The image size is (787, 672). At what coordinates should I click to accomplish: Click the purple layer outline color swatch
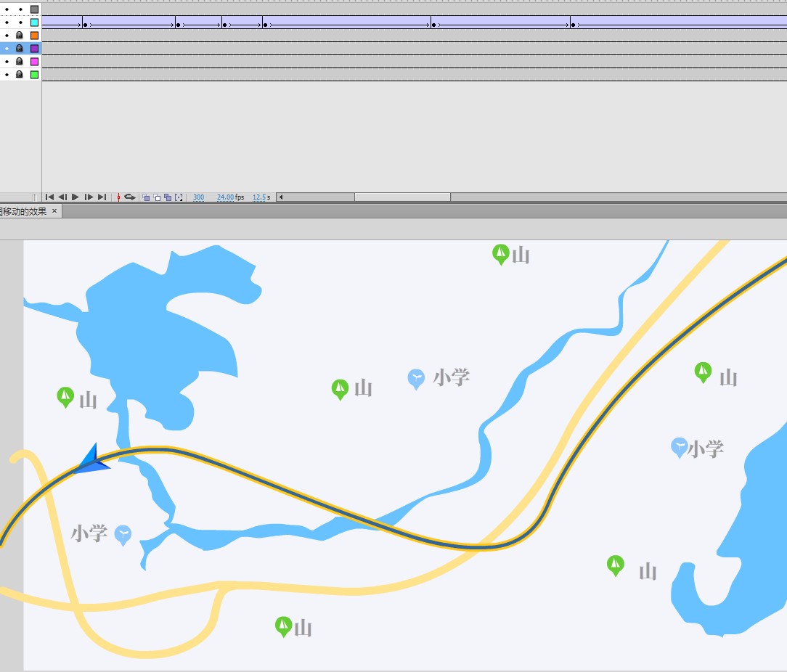coord(34,49)
